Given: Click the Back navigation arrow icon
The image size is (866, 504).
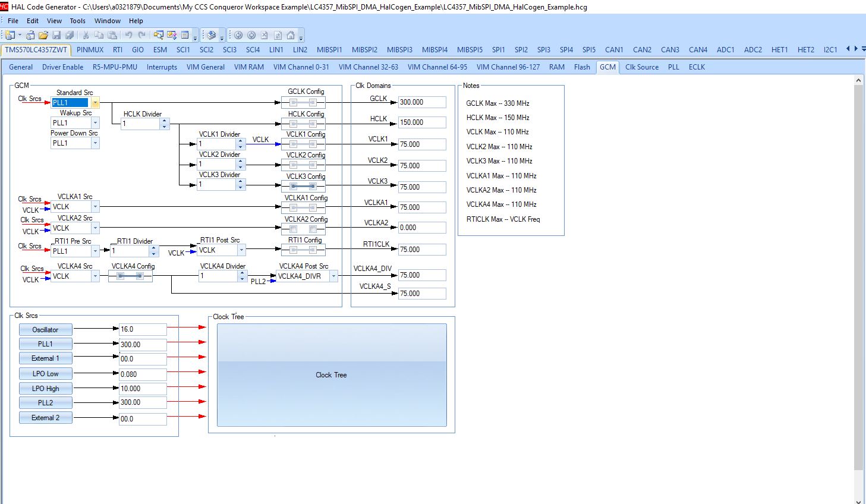Looking at the screenshot, I should [238, 35].
